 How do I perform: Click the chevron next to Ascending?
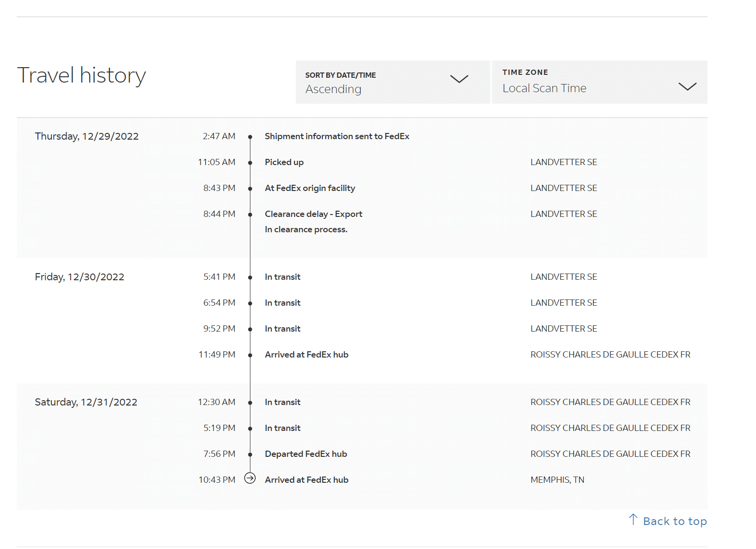459,79
